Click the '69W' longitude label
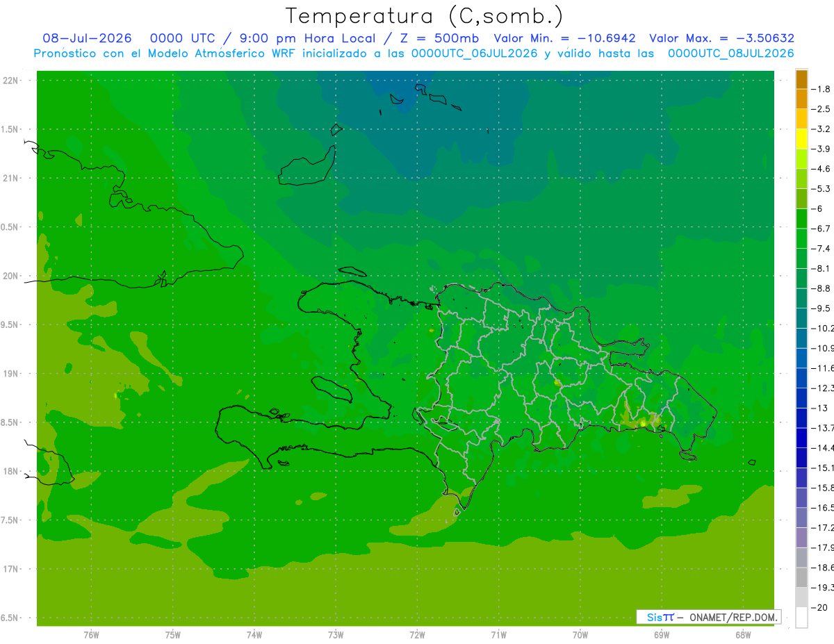 [x=662, y=634]
